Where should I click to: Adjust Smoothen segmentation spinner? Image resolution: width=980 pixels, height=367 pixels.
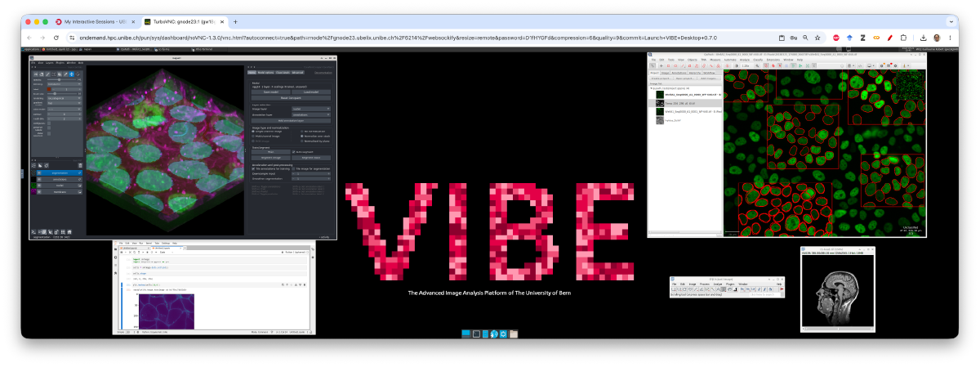click(311, 178)
